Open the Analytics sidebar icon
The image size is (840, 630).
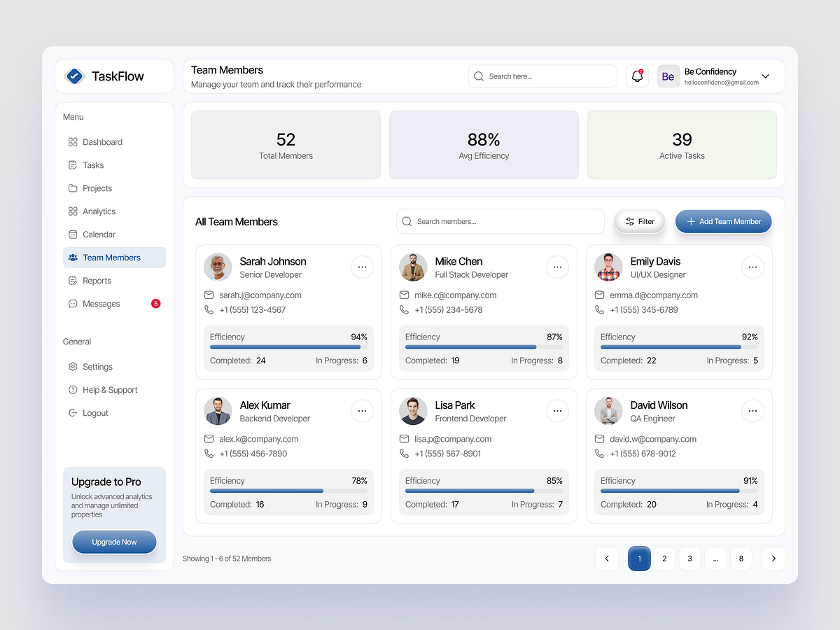[x=73, y=211]
